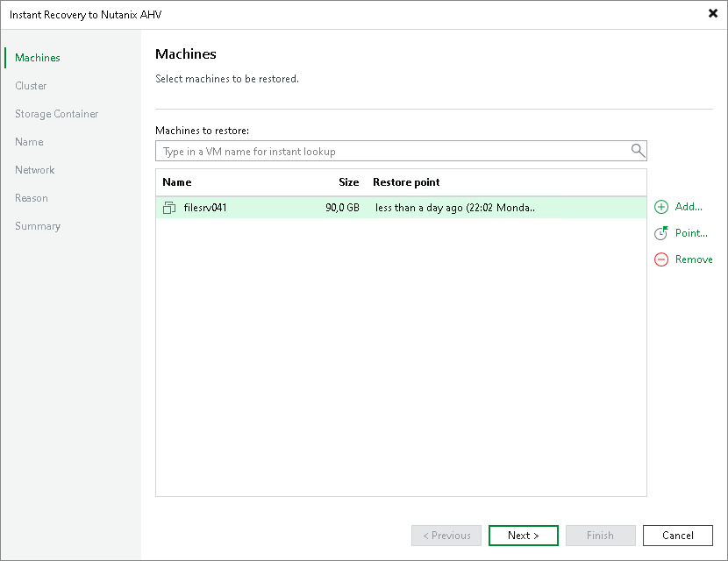Click the Add... link

[x=689, y=207]
